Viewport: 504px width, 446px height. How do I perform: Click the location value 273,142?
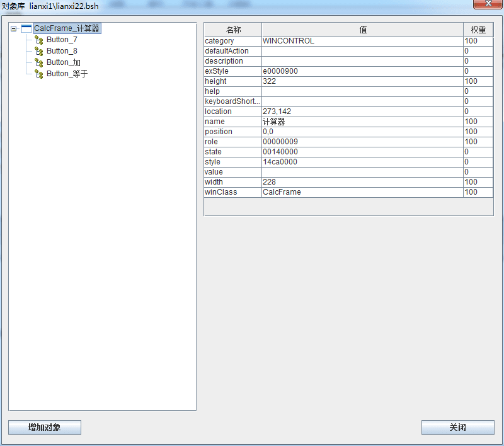point(362,111)
